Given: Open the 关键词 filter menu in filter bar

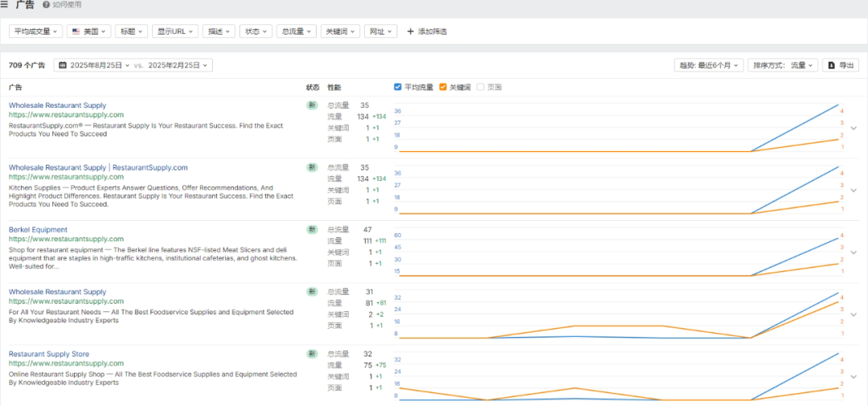Looking at the screenshot, I should point(340,31).
